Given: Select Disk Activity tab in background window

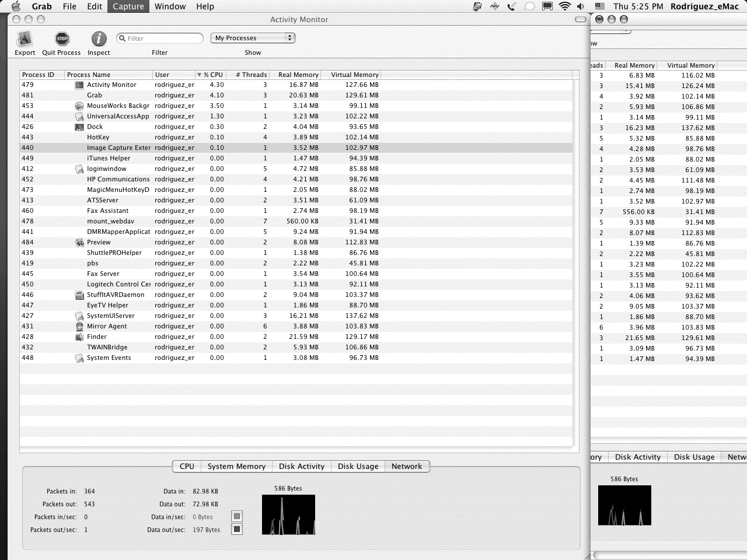Looking at the screenshot, I should [x=638, y=457].
